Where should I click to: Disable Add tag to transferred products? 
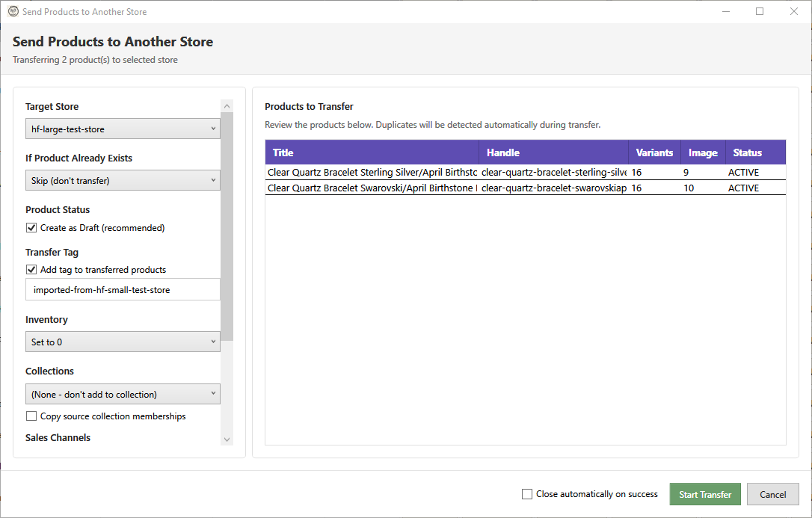31,269
